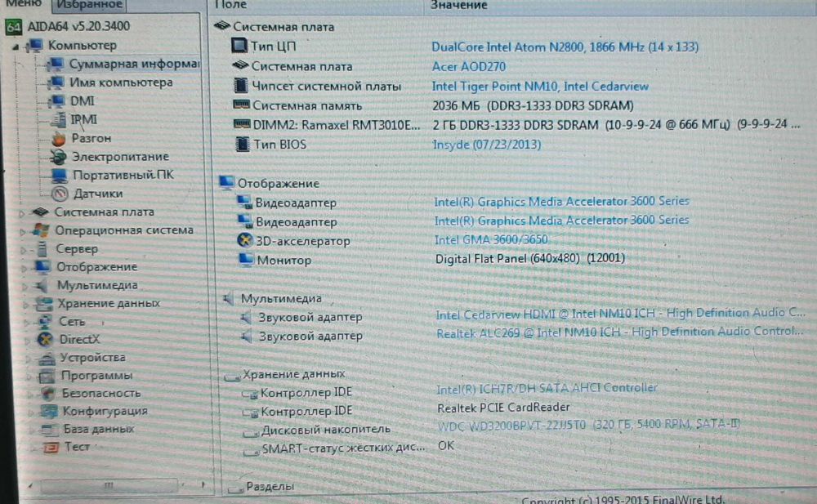Image resolution: width=817 pixels, height=504 pixels.
Task: Open Intel Tiger Point NM10 chipset link
Action: coord(540,86)
